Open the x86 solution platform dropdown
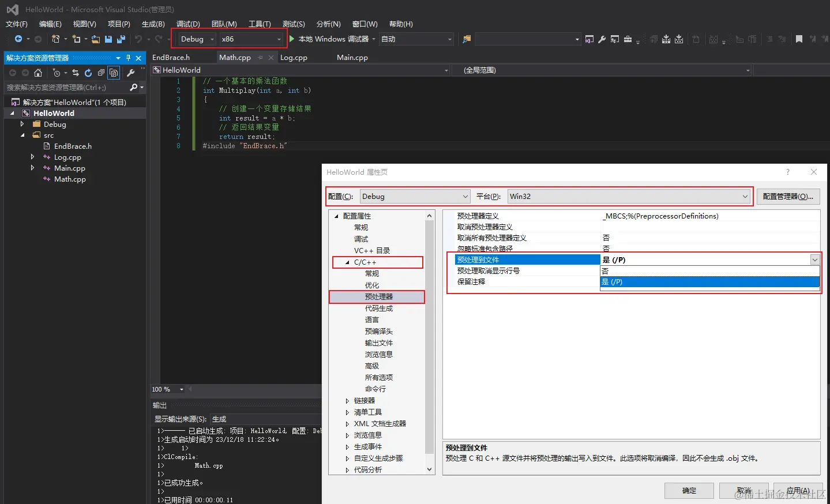Viewport: 830px width, 504px height. click(x=251, y=39)
